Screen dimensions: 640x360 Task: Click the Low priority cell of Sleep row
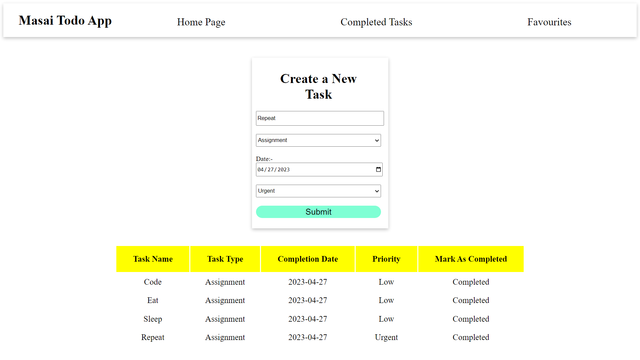(386, 319)
